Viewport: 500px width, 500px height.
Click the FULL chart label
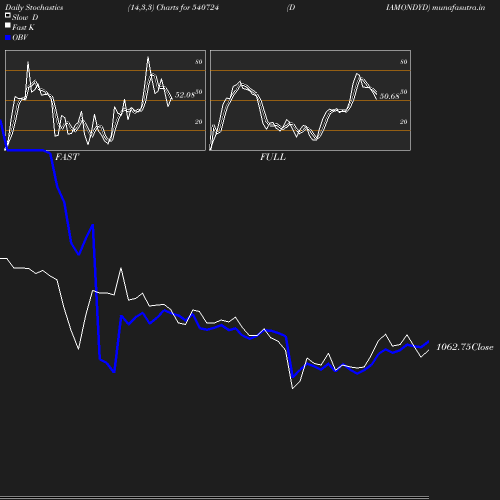pos(273,157)
